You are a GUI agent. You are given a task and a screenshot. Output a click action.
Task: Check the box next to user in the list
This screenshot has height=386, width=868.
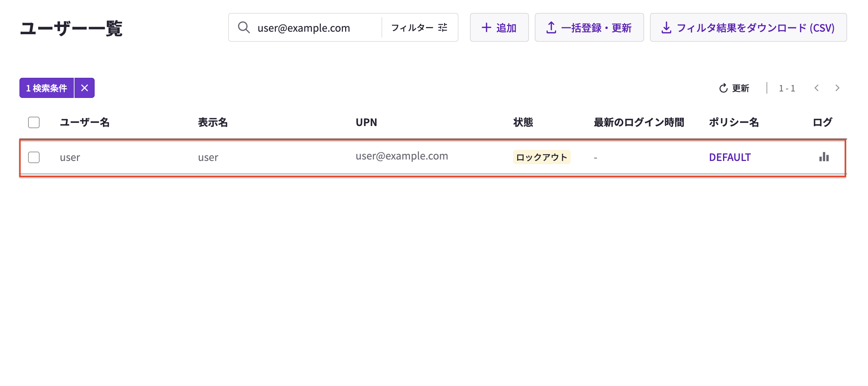[33, 157]
